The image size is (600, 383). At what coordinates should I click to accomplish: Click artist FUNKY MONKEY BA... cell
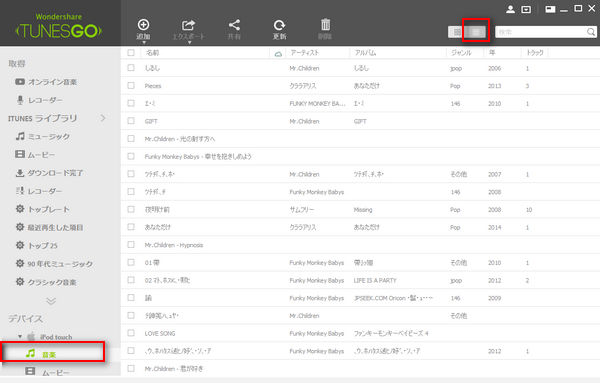[317, 103]
